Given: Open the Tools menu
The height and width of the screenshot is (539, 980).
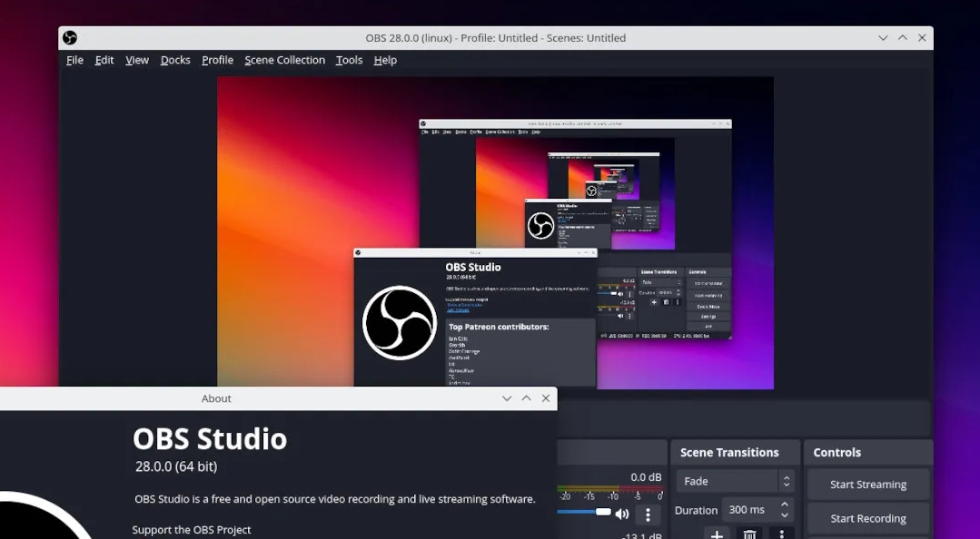Looking at the screenshot, I should point(349,60).
